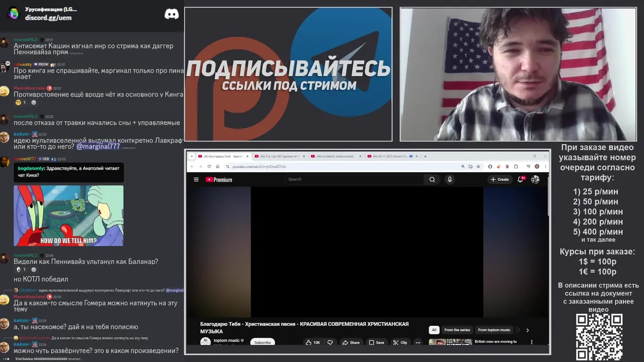Click the youtube.com address bar URL

[x=259, y=166]
